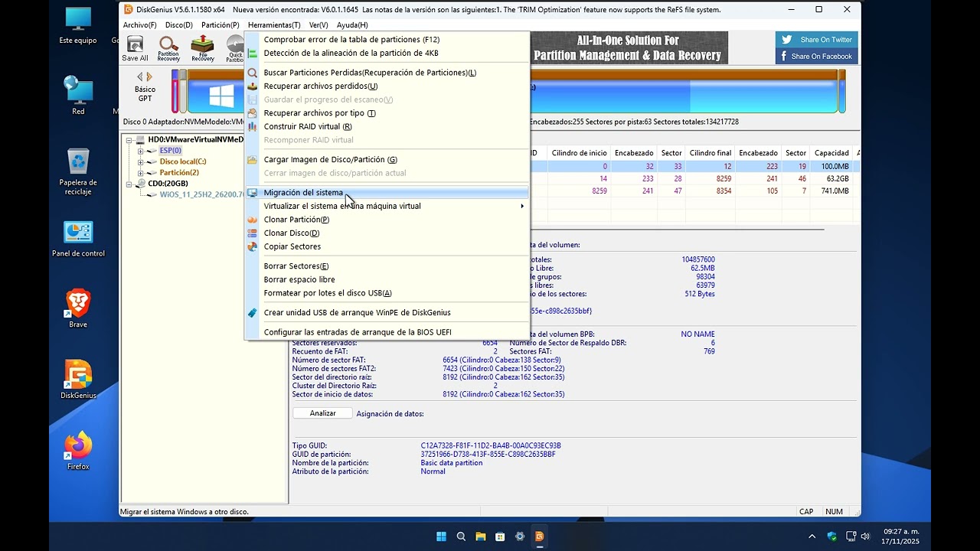The width and height of the screenshot is (980, 551).
Task: Click the RAID icon beside Construir RAID virtual
Action: click(x=253, y=127)
